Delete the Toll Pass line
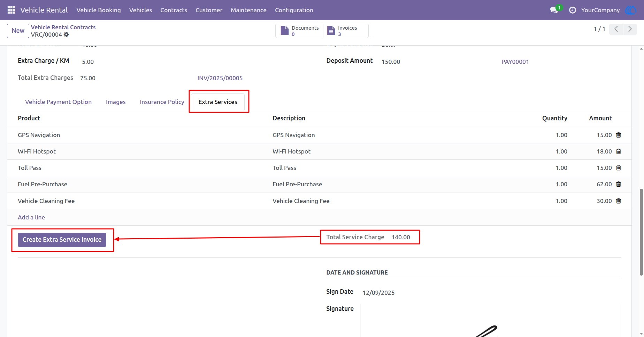 (619, 168)
